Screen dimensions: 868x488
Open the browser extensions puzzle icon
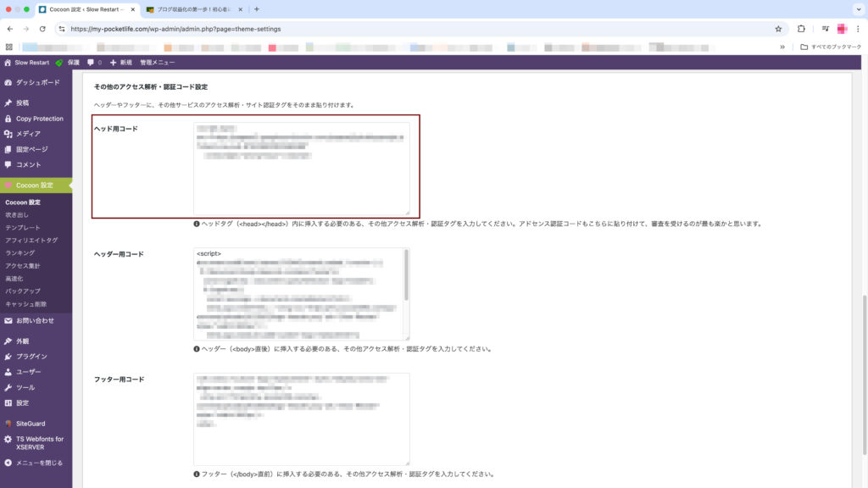pos(801,29)
